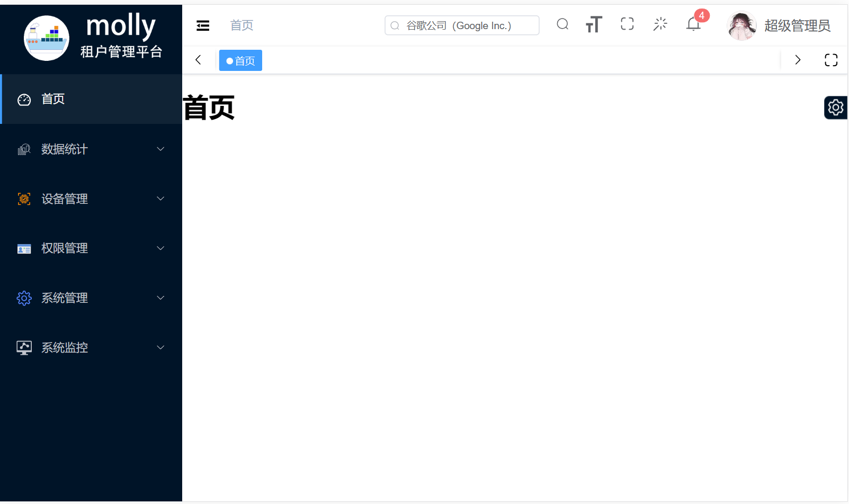Enter fullscreen using the brackets icon
Image resolution: width=849 pixels, height=504 pixels.
pyautogui.click(x=627, y=24)
